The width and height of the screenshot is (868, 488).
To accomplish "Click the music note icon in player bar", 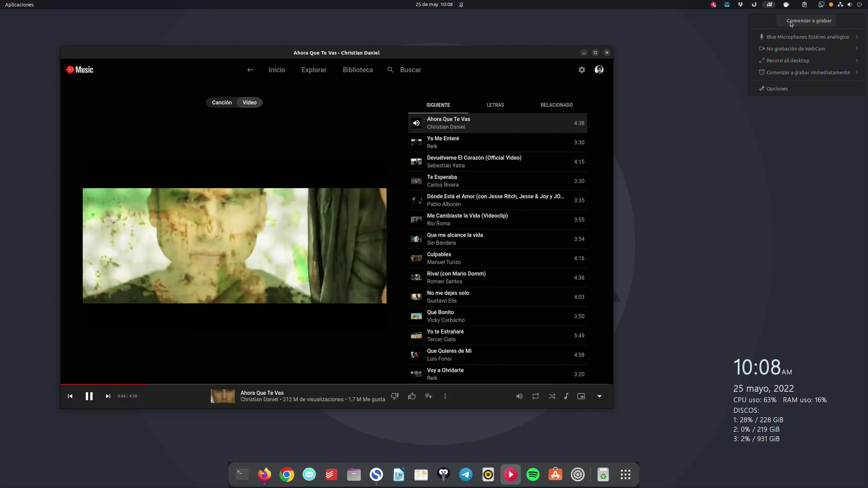I will [x=566, y=396].
